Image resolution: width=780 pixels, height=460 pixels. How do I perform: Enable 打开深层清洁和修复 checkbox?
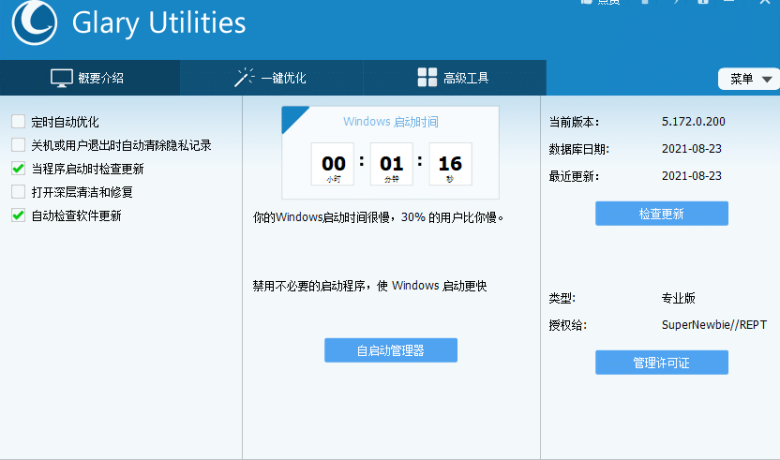pyautogui.click(x=18, y=191)
